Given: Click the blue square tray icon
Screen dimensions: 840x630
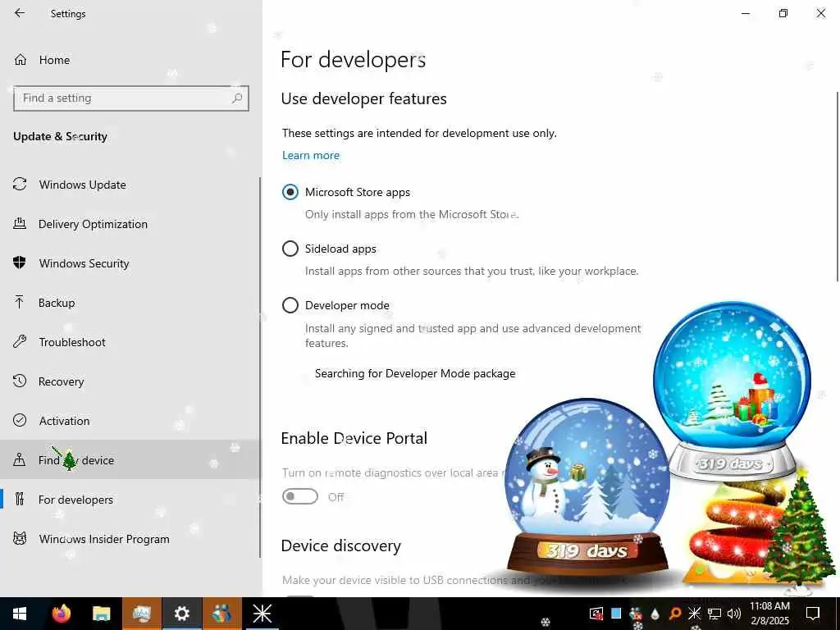Looking at the screenshot, I should click(x=616, y=614).
